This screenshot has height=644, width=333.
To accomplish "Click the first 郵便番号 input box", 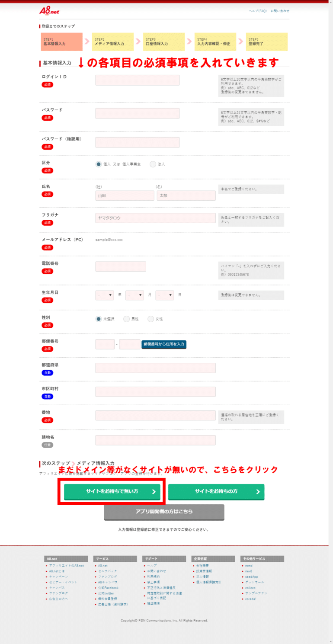I will 105,344.
